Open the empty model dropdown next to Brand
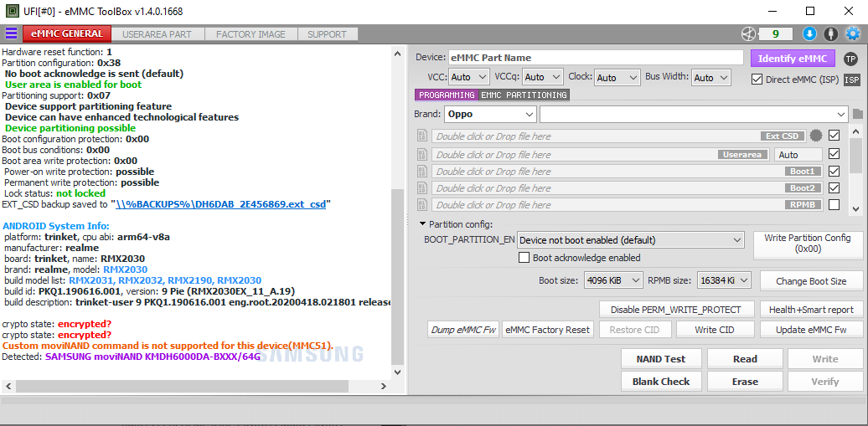This screenshot has width=868, height=426. (694, 115)
